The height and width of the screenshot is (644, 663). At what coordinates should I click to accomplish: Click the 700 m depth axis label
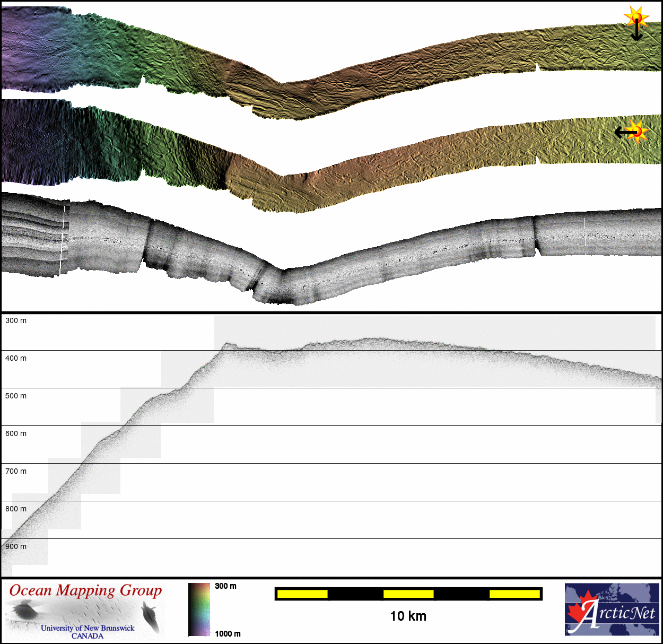tap(16, 472)
